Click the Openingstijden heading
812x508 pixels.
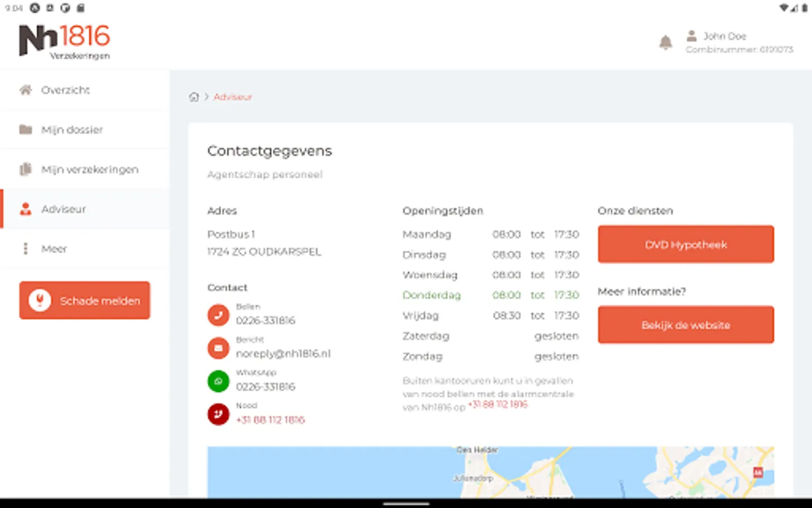point(443,211)
